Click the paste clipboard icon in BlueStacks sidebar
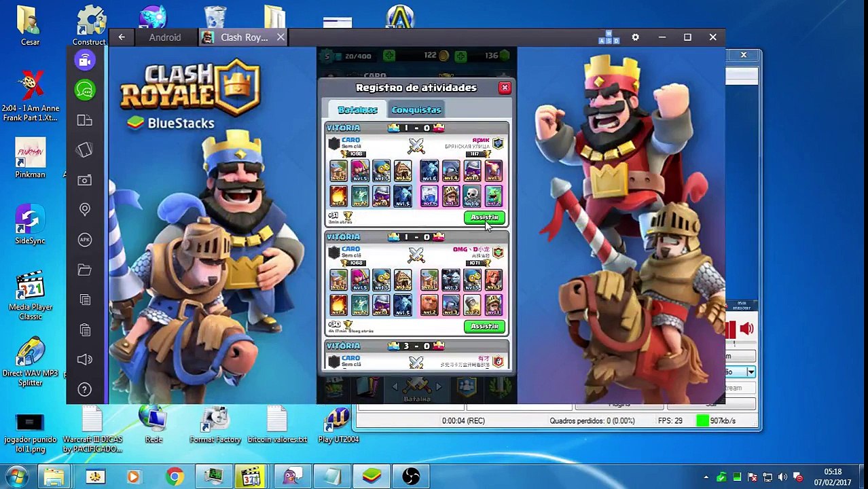Viewport: 868px width, 489px height. (85, 329)
